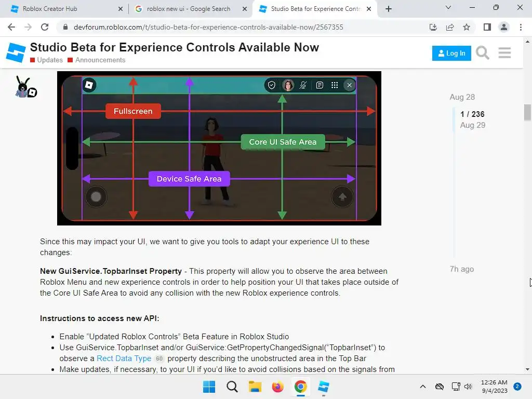Viewport: 532px width, 399px height.
Task: Click the scrollbar up arrow
Action: (527, 42)
